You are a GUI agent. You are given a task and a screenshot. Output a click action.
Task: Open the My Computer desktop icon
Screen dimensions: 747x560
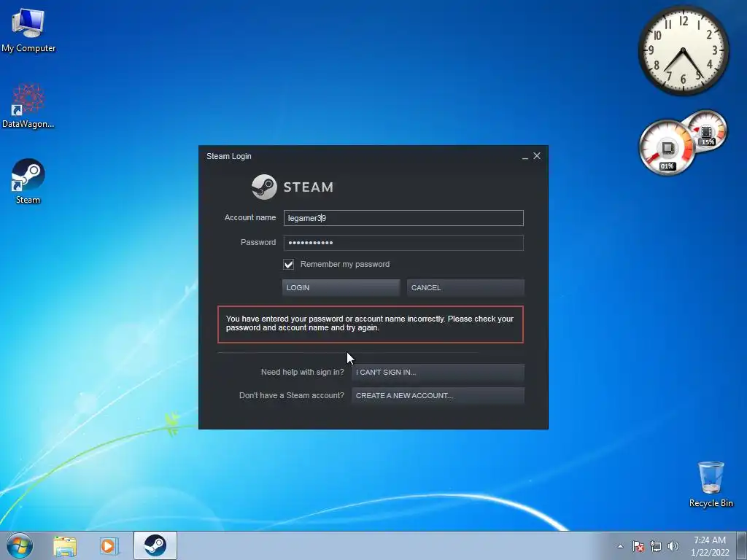pos(28,30)
